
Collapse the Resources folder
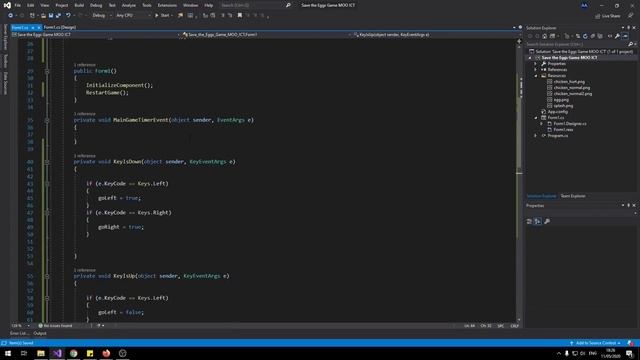(536, 76)
